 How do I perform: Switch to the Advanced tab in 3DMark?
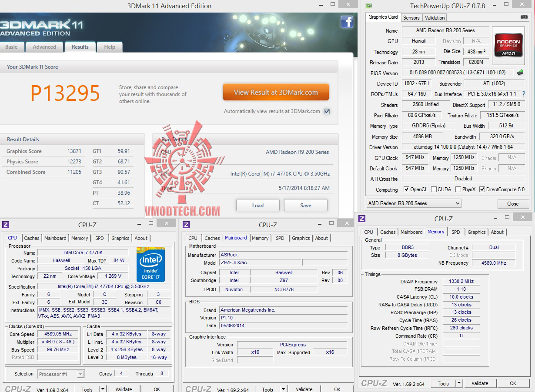[44, 47]
